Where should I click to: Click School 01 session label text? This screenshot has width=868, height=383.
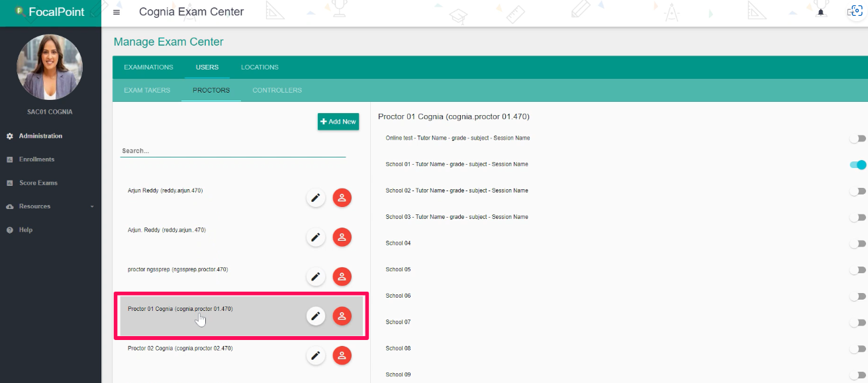pos(457,165)
